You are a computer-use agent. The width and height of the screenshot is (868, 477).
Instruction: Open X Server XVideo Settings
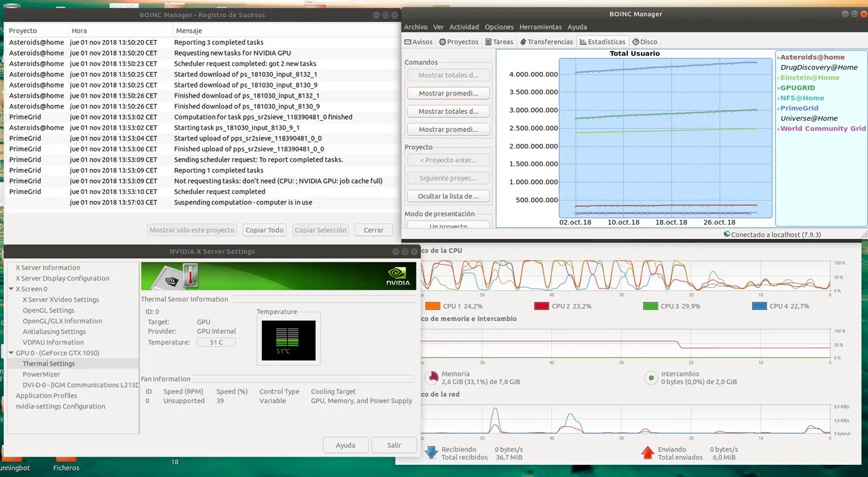pos(60,299)
